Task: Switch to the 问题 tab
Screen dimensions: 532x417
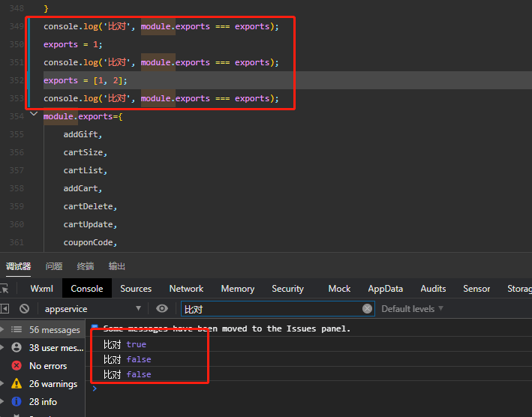Action: point(54,266)
